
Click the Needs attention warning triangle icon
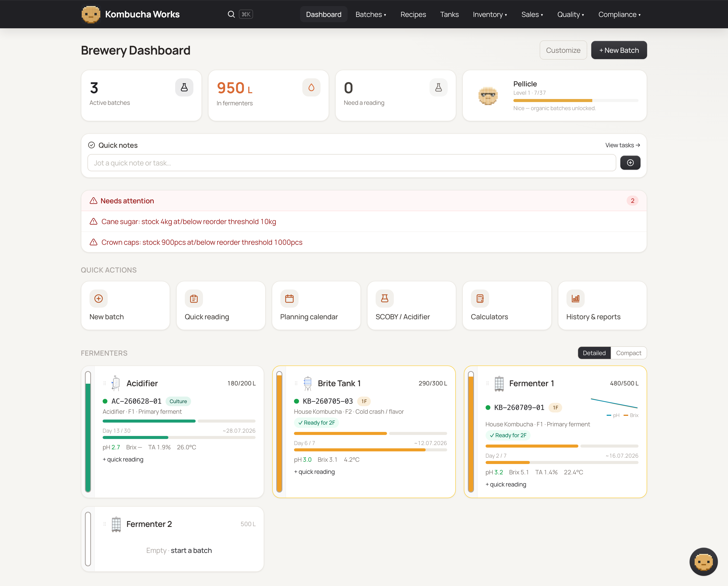click(x=93, y=201)
